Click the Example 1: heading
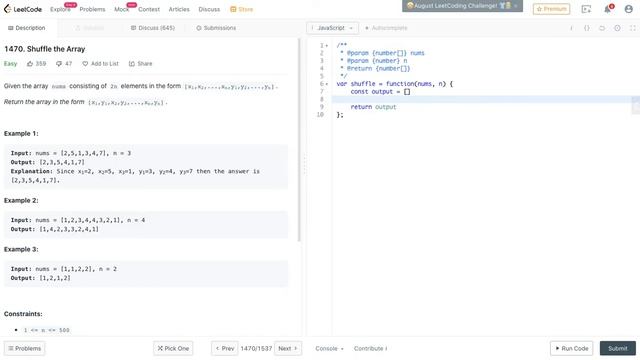 tap(21, 133)
